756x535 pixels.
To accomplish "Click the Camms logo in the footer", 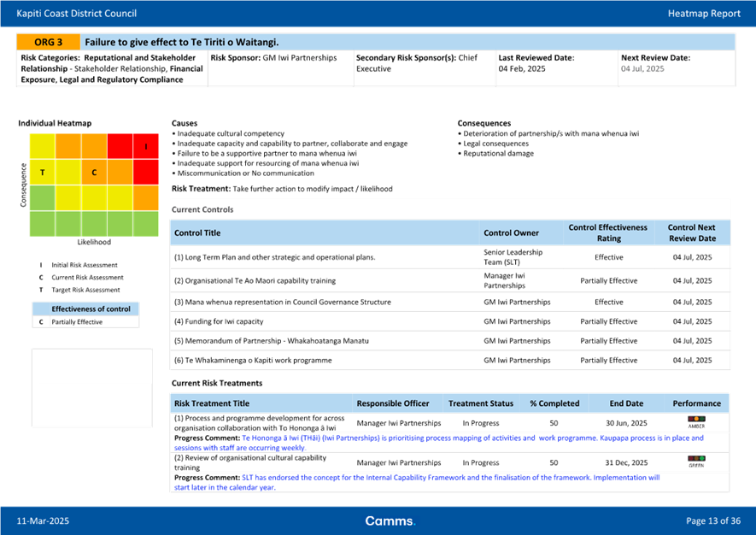I will pos(390,521).
